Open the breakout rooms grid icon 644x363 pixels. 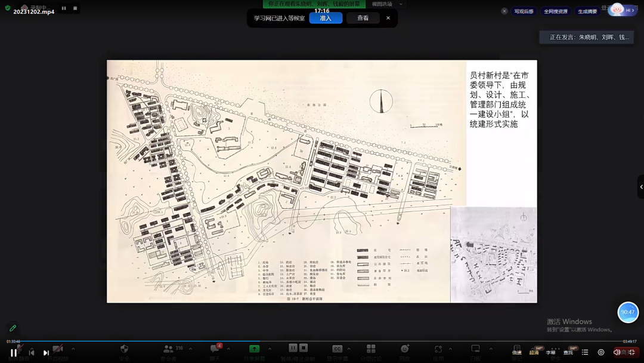point(371,349)
